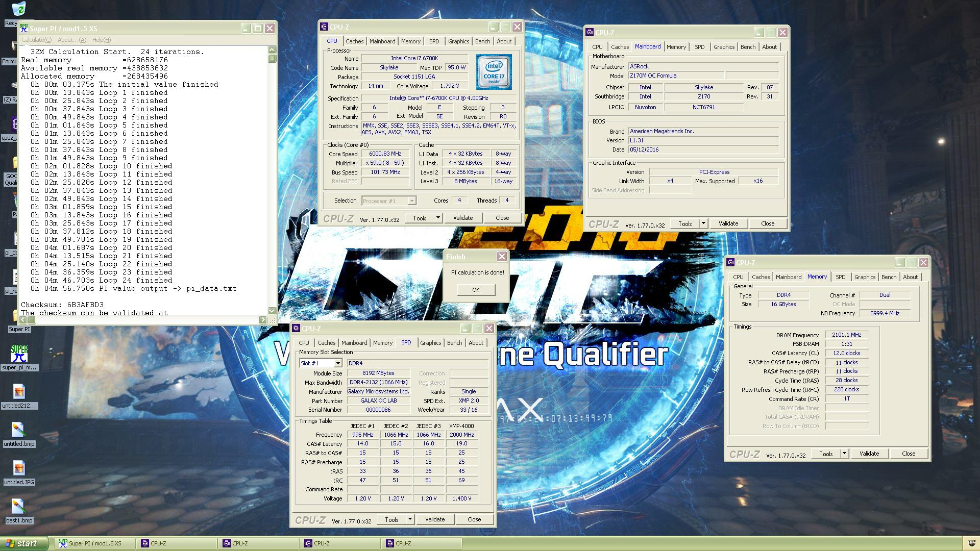Open untitled.bmp desktop file icon
The image size is (980, 551).
tap(19, 434)
